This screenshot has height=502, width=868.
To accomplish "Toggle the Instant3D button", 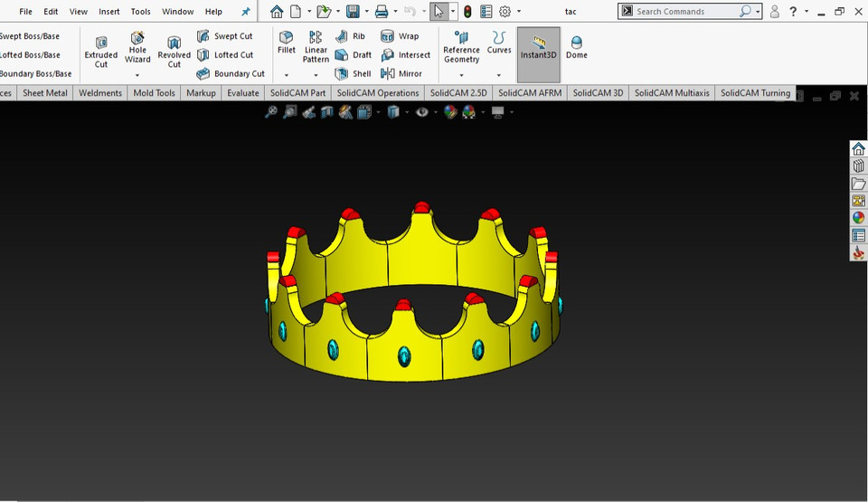I will (538, 54).
